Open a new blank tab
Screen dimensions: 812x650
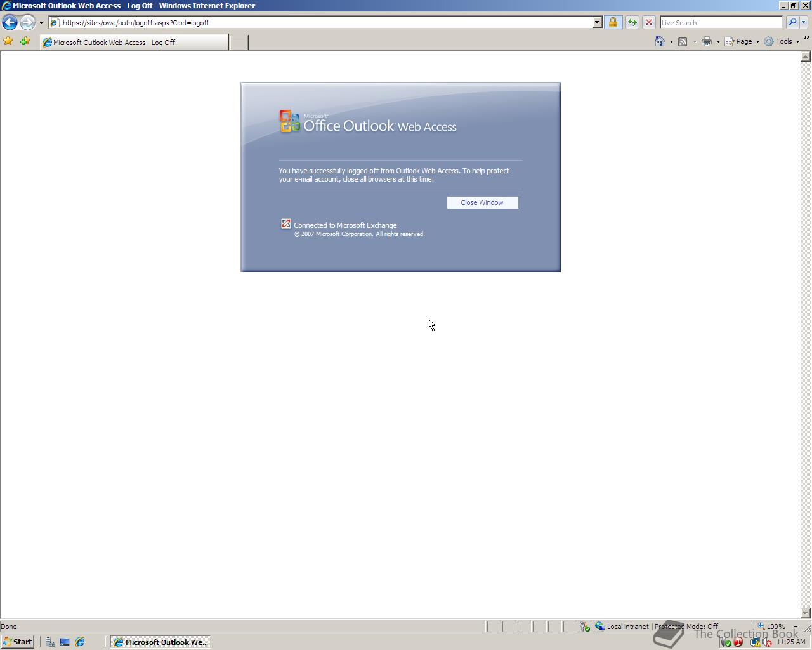239,43
